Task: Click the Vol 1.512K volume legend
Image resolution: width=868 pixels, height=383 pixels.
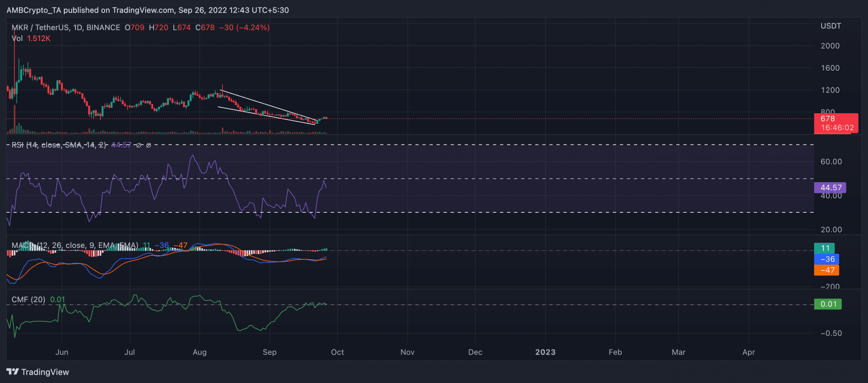Action: pyautogui.click(x=31, y=38)
